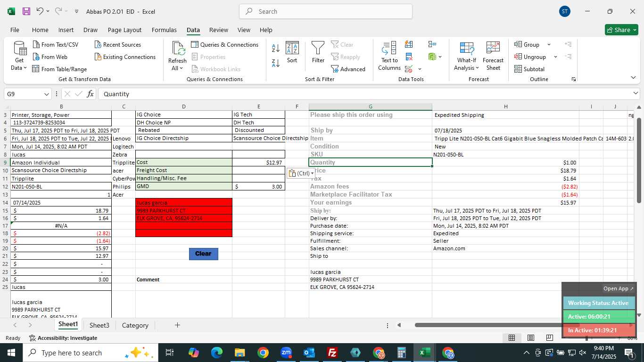The image size is (644, 362).
Task: Click Remove Duplicates icon
Action: (x=409, y=57)
